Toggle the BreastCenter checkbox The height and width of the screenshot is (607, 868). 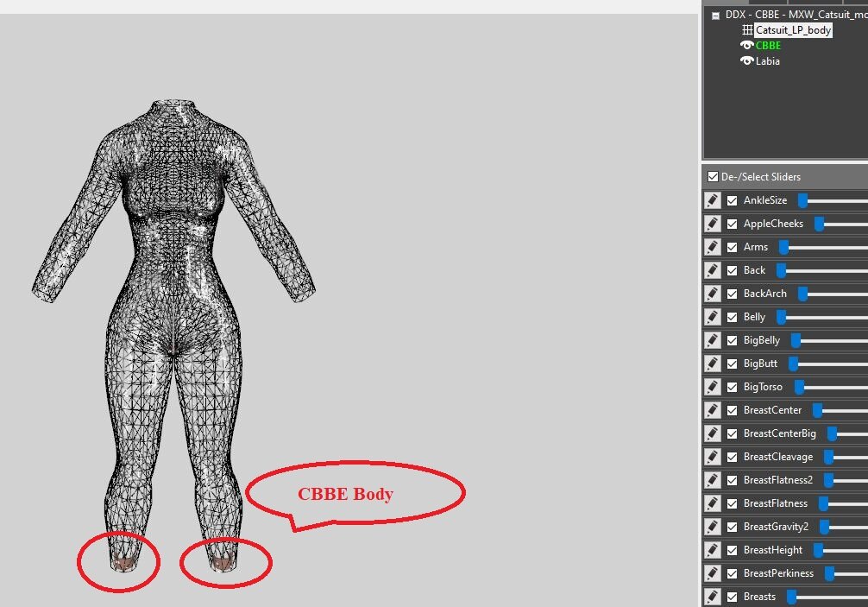pos(732,410)
